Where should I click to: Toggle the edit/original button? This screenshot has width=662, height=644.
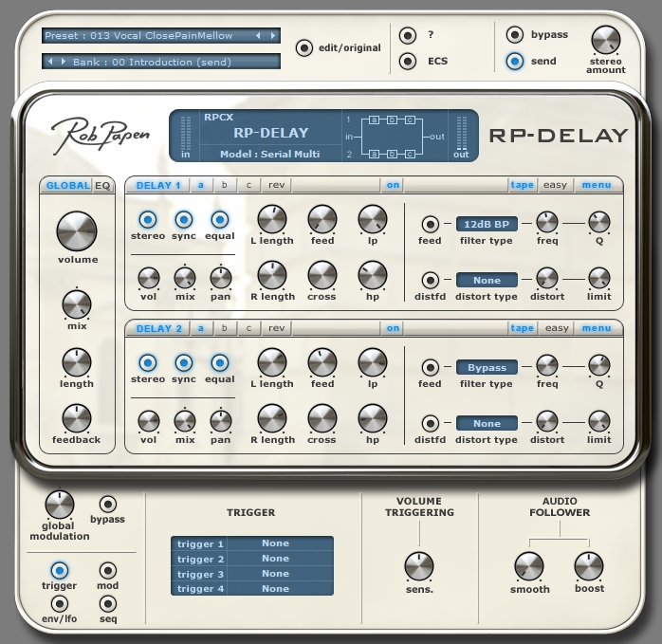(x=304, y=48)
